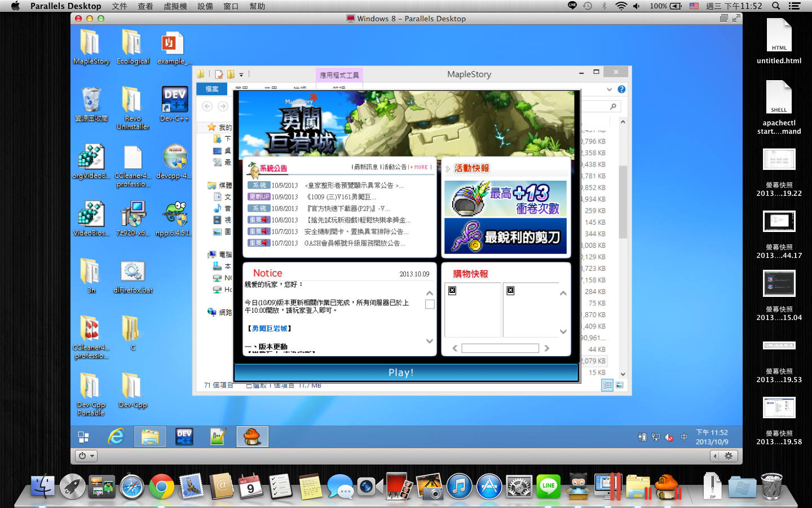Open the 檔案 tab in the Explorer ribbon
Viewport: 812px width, 508px height.
(212, 89)
